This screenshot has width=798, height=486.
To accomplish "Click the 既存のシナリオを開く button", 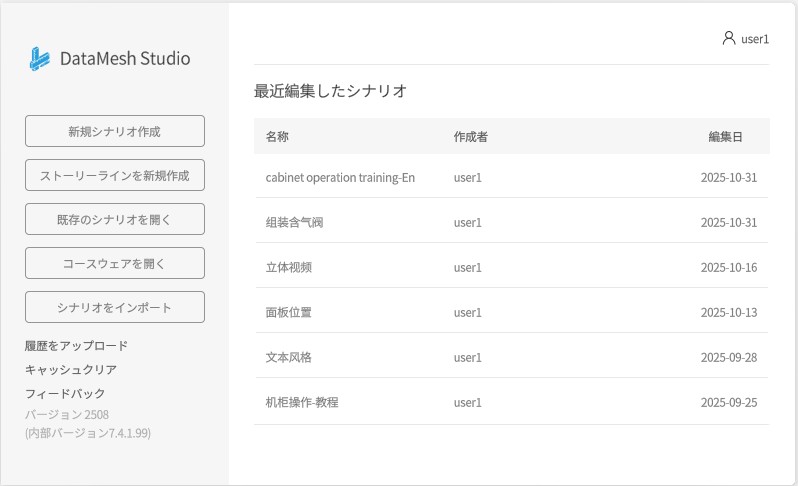I will (115, 219).
